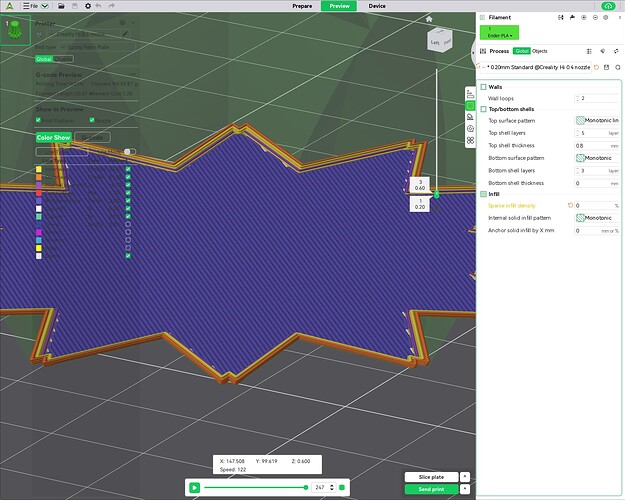
Task: Click the horizontal G-code move slider track
Action: pyautogui.click(x=256, y=487)
